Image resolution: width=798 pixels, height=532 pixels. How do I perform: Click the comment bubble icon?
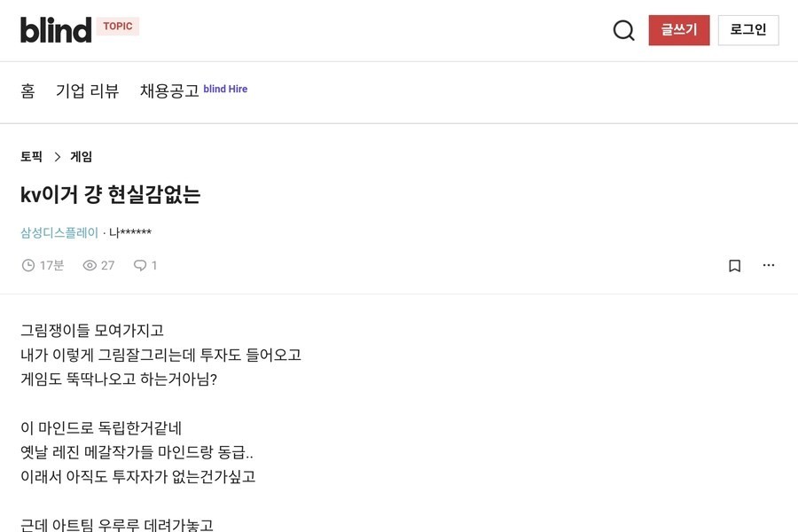point(140,265)
